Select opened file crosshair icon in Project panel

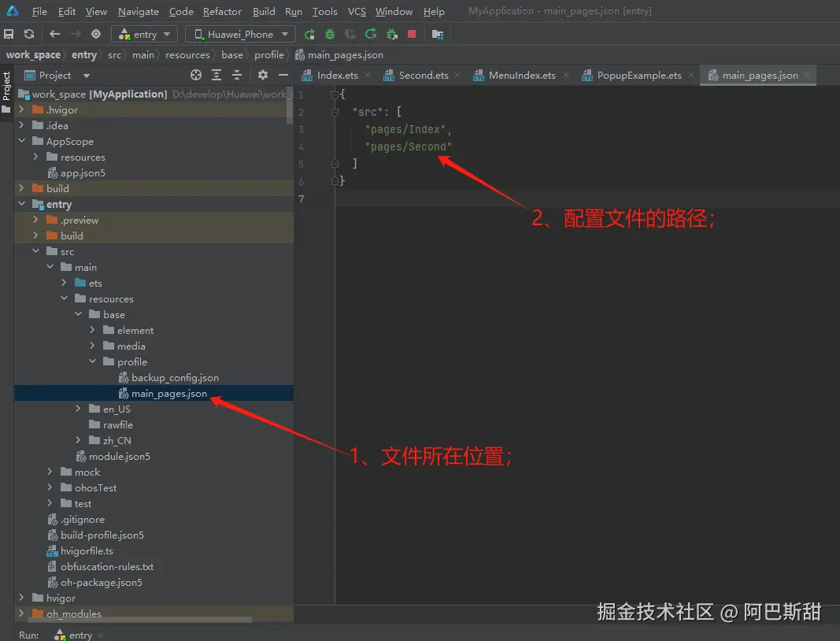coord(196,75)
